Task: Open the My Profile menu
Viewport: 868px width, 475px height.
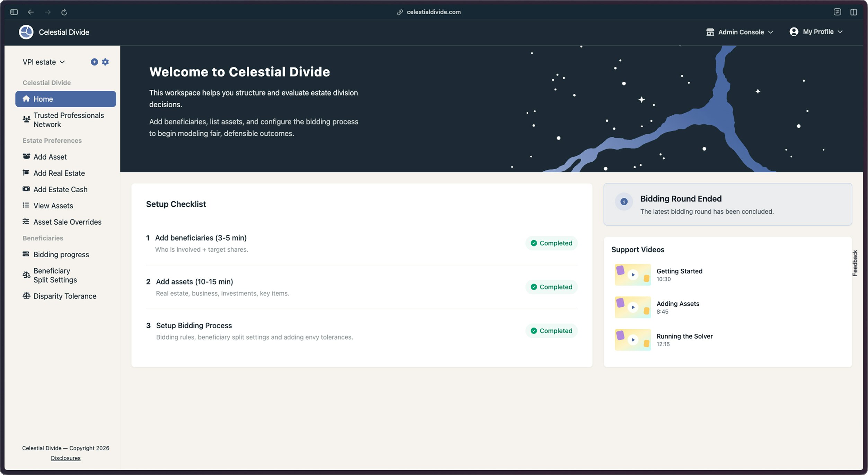Action: (x=816, y=32)
